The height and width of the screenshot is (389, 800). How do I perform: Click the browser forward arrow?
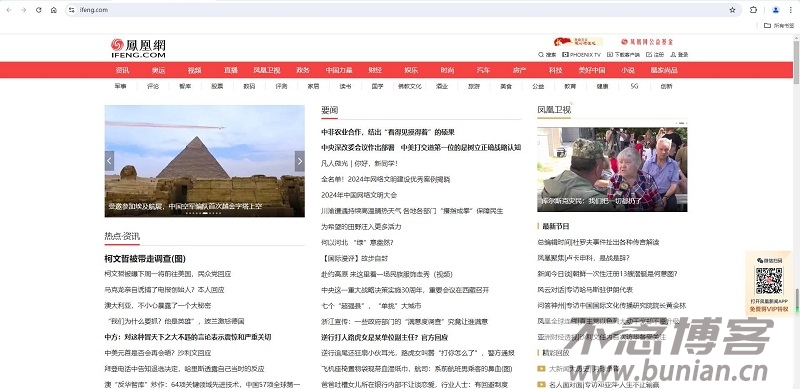23,10
